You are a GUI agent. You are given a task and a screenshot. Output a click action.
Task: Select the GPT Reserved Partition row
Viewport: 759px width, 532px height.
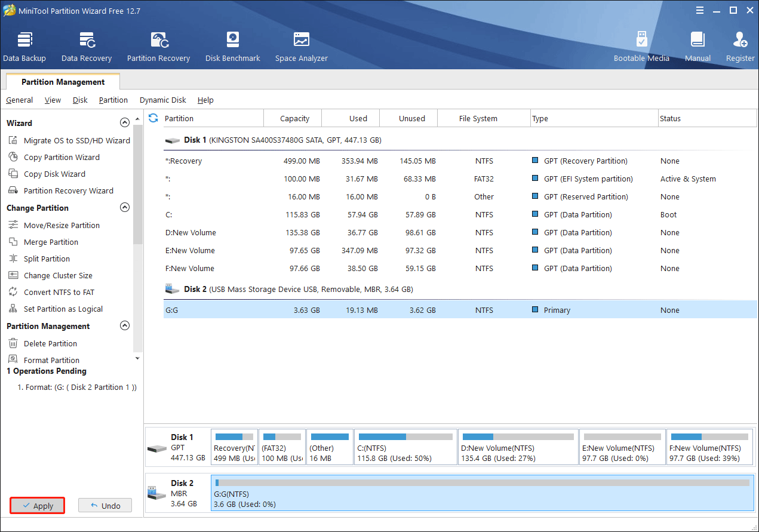[x=460, y=196]
